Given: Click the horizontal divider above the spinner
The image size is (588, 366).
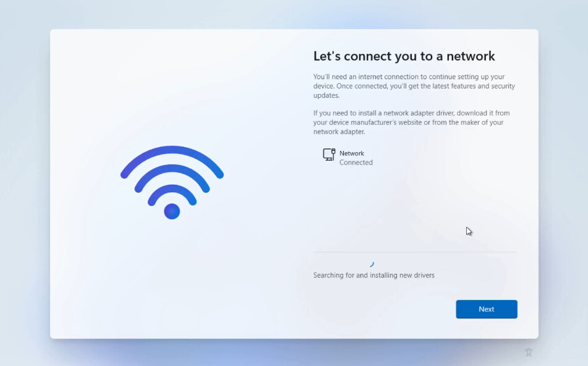Looking at the screenshot, I should click(415, 252).
